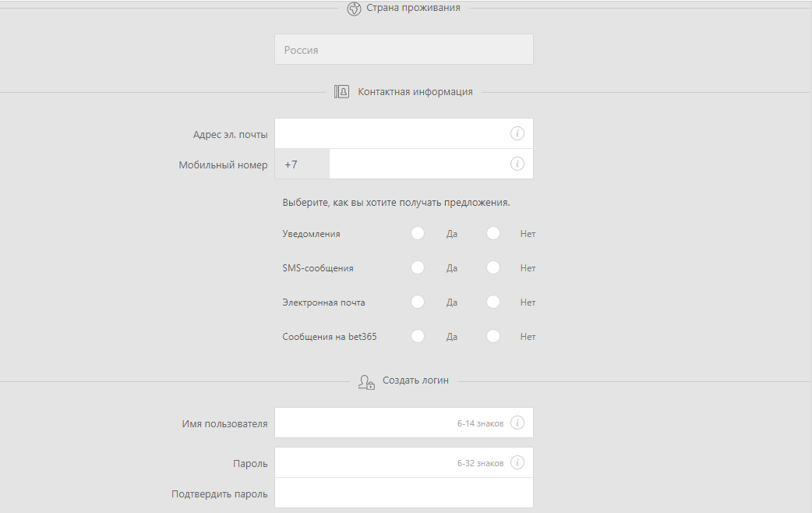Click the info icon in password field
812x513 pixels.
point(517,462)
